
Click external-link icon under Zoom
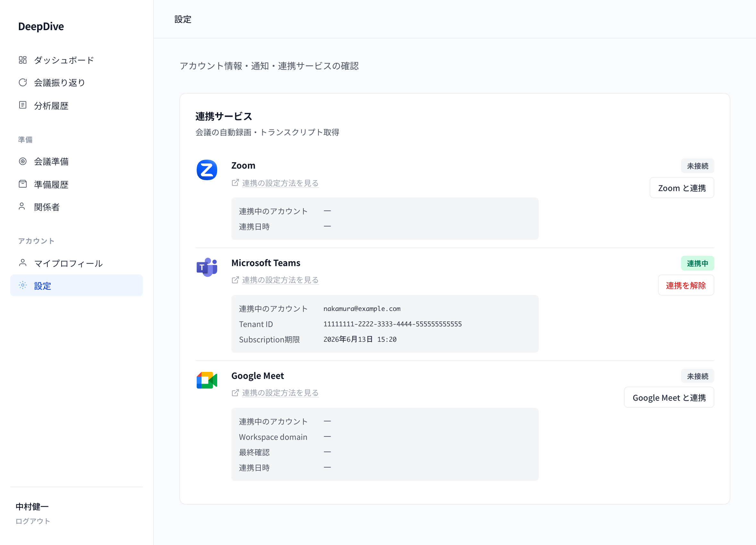coord(235,182)
